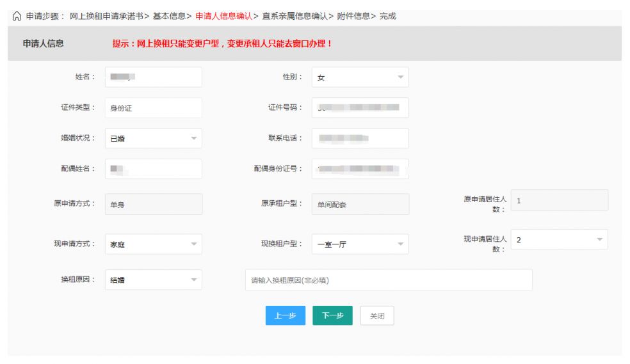Expand the 现换租户型 dropdown
Viewport: 630px width, 364px height.
coord(360,244)
